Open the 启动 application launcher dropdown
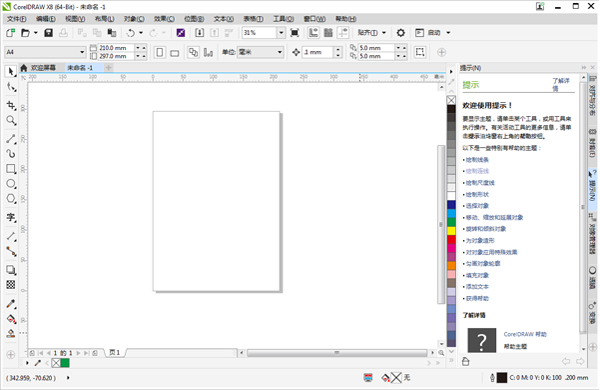 (448, 33)
